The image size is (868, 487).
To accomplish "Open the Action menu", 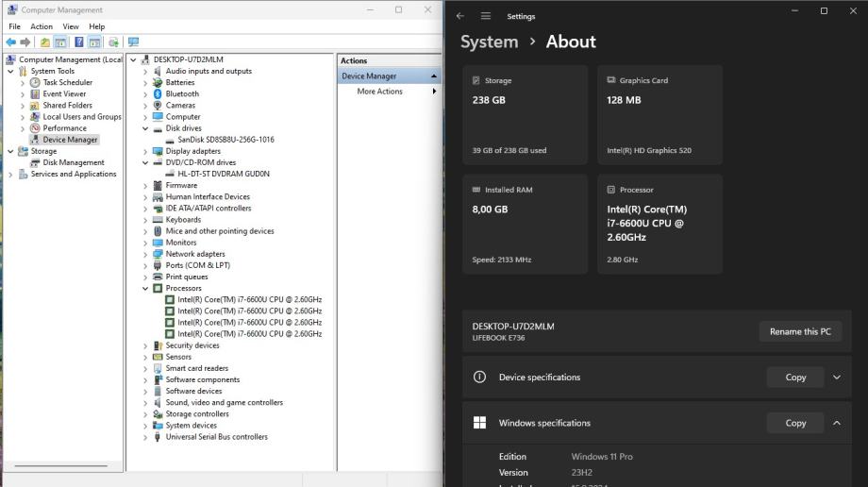I will pyautogui.click(x=42, y=26).
